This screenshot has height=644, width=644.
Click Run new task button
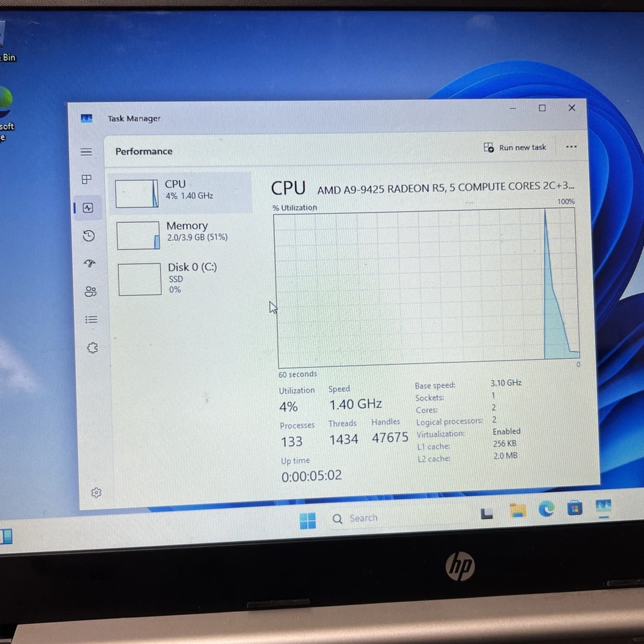[515, 147]
